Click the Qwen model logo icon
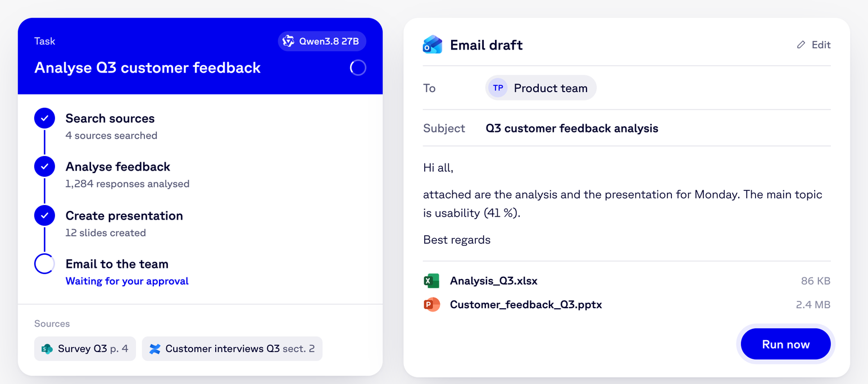 [x=288, y=41]
